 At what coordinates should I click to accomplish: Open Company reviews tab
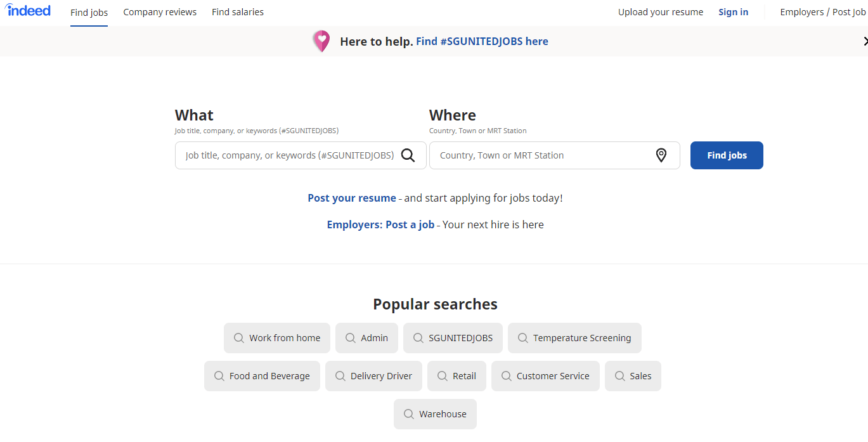pyautogui.click(x=160, y=12)
